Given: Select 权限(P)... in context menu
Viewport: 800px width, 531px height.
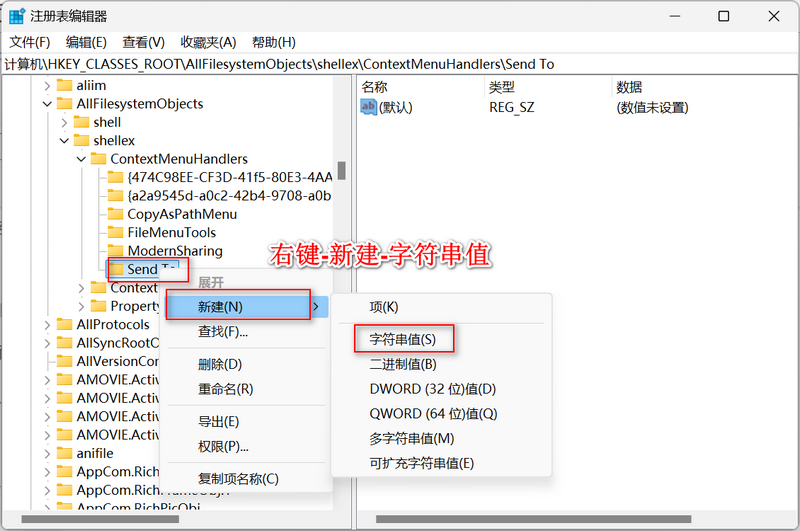Looking at the screenshot, I should pos(223,447).
